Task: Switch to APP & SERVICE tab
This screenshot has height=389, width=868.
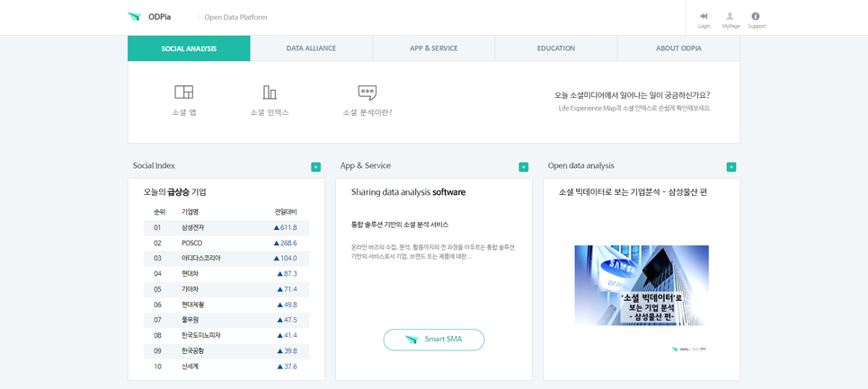Action: (433, 49)
